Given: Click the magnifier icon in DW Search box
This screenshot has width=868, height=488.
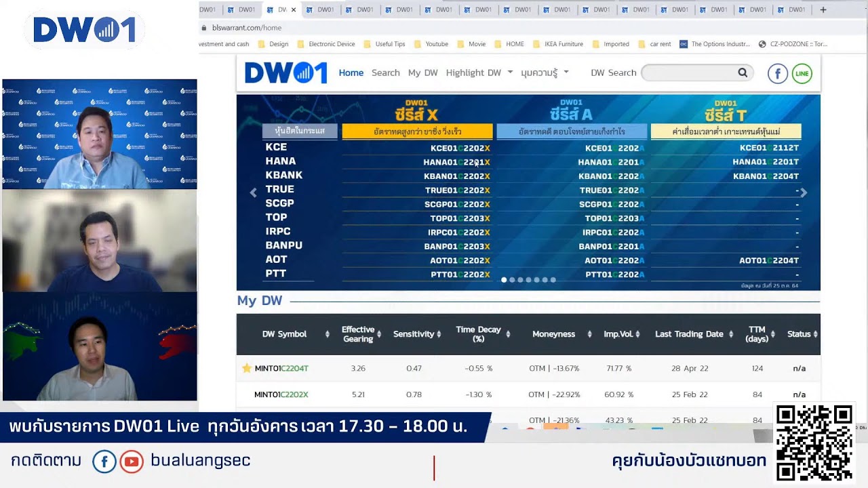Looking at the screenshot, I should [x=743, y=73].
